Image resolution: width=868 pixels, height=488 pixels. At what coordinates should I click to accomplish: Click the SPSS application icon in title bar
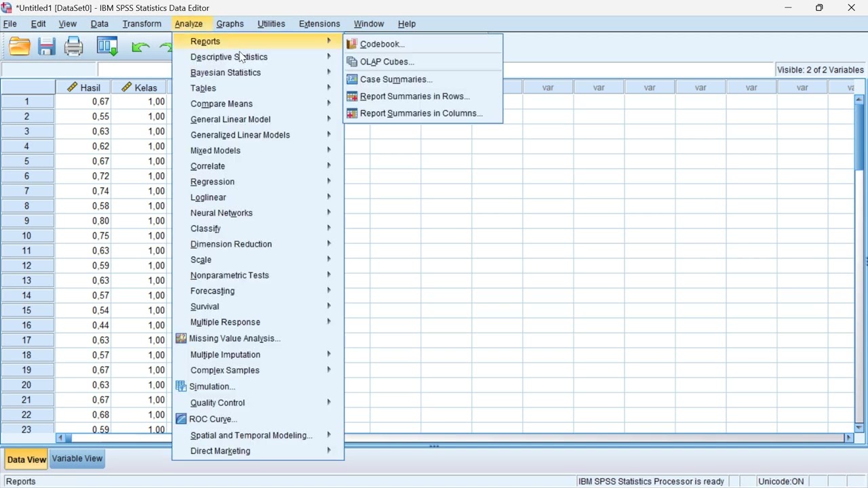point(7,7)
